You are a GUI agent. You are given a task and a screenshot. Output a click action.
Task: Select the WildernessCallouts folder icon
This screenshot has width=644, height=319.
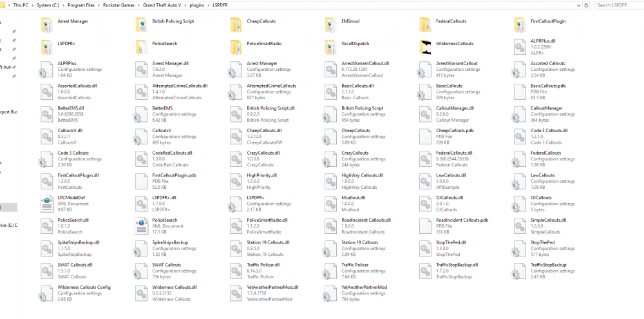tap(426, 47)
